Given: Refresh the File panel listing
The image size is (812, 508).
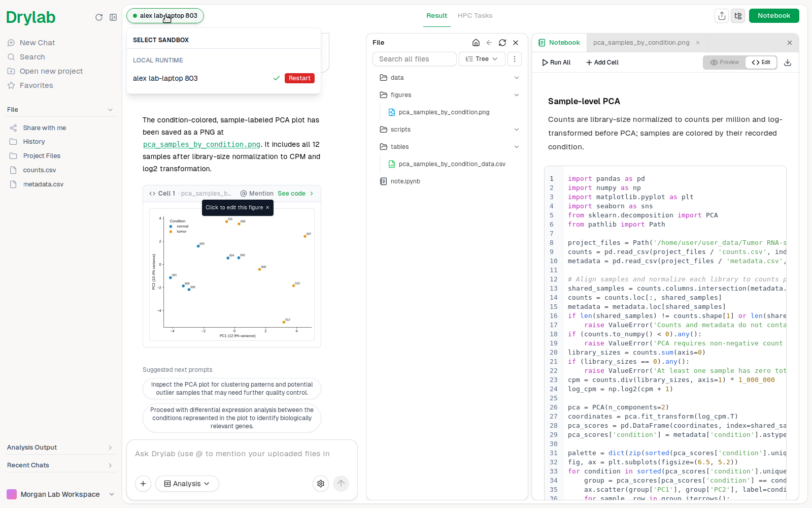Looking at the screenshot, I should click(x=502, y=43).
